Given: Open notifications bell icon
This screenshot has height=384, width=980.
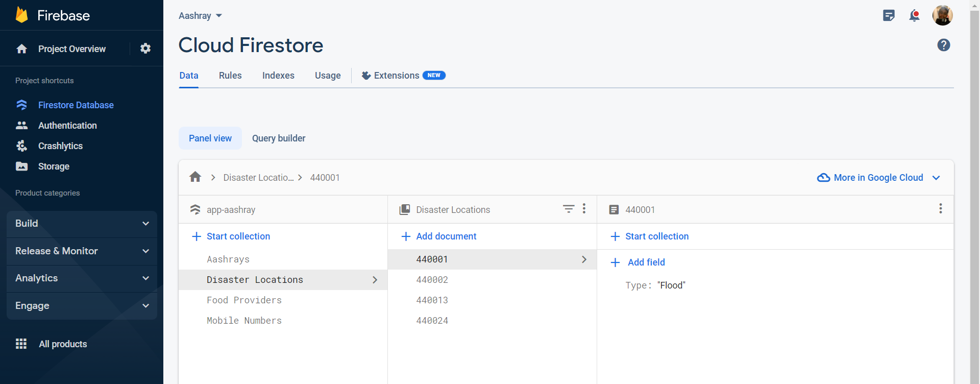Looking at the screenshot, I should click(914, 15).
